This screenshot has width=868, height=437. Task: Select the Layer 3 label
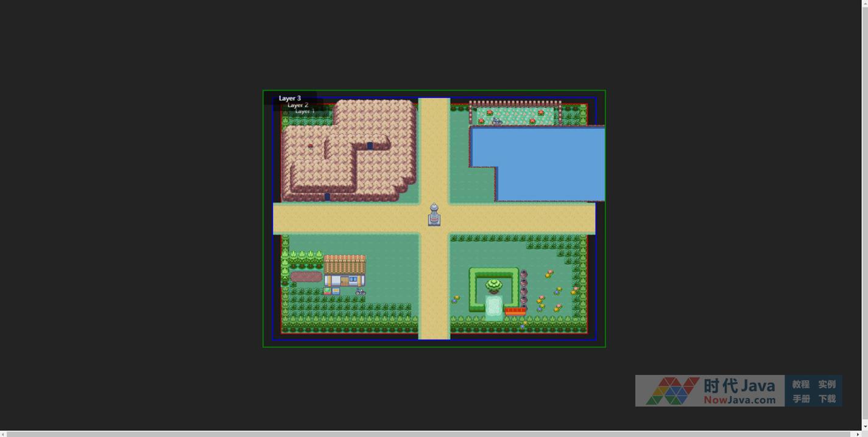tap(290, 98)
